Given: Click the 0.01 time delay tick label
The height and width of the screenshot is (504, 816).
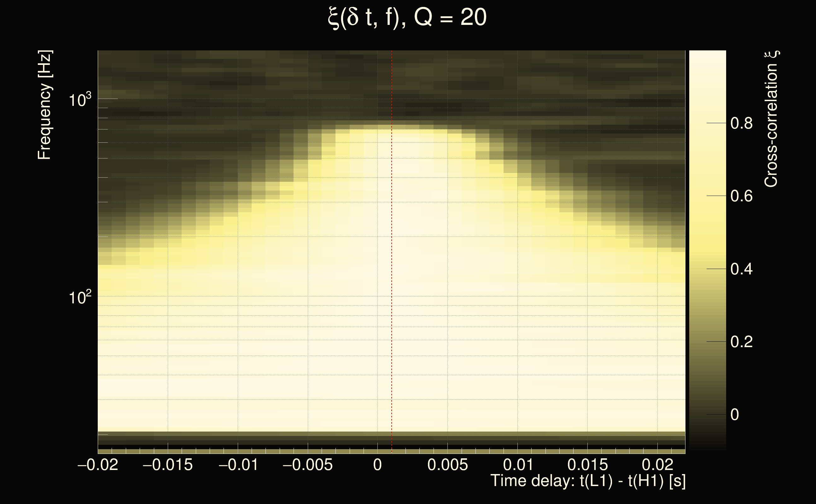Looking at the screenshot, I should click(x=518, y=465).
